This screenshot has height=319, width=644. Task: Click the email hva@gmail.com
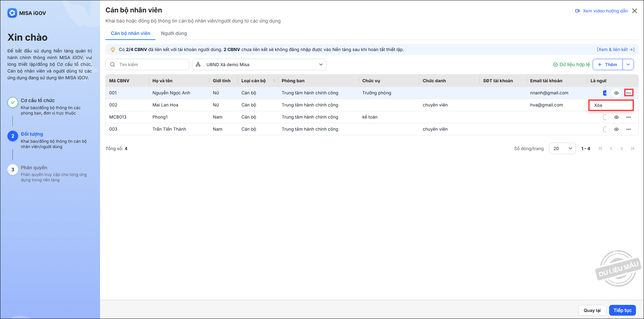pyautogui.click(x=547, y=105)
